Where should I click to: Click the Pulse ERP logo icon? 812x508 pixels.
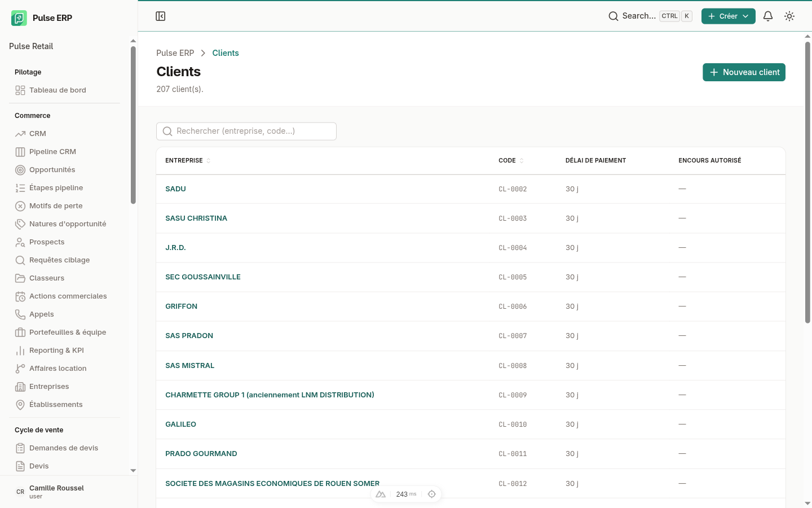point(19,18)
